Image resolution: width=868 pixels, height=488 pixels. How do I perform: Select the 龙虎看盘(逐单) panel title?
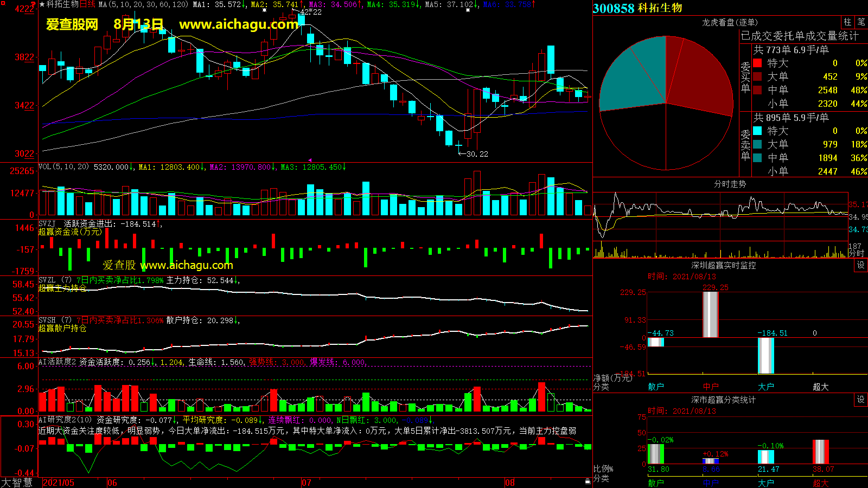(x=730, y=22)
